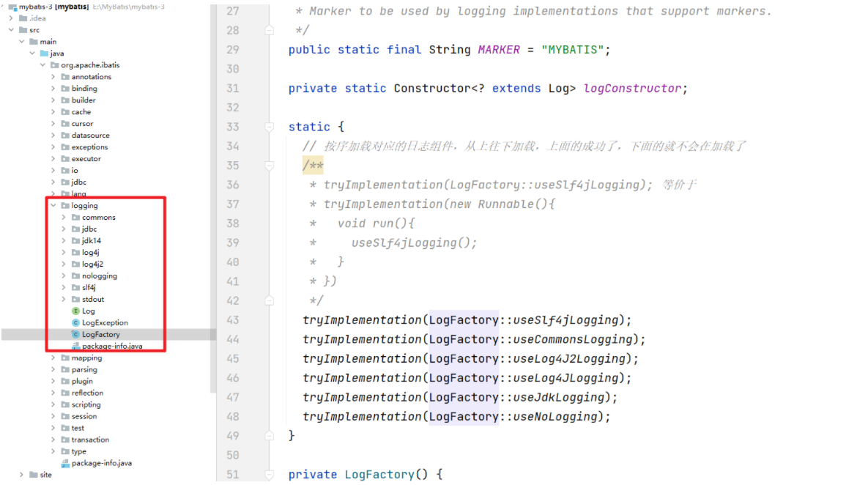Click the mybatis-3 project module icon

[x=12, y=7]
